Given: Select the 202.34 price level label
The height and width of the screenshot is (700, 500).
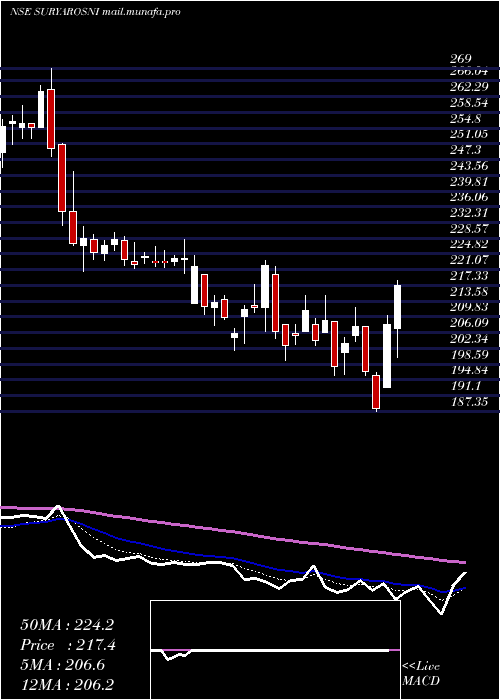Looking at the screenshot, I should (x=468, y=339).
